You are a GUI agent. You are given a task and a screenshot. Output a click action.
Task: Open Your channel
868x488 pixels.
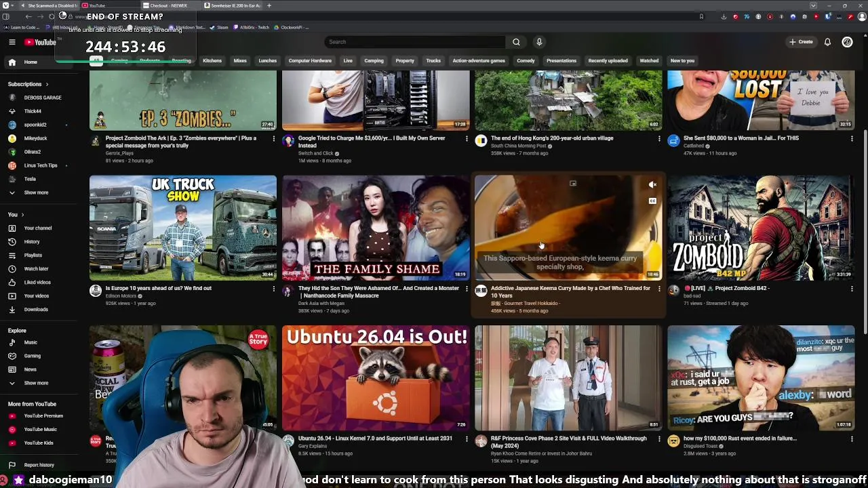pos(37,228)
